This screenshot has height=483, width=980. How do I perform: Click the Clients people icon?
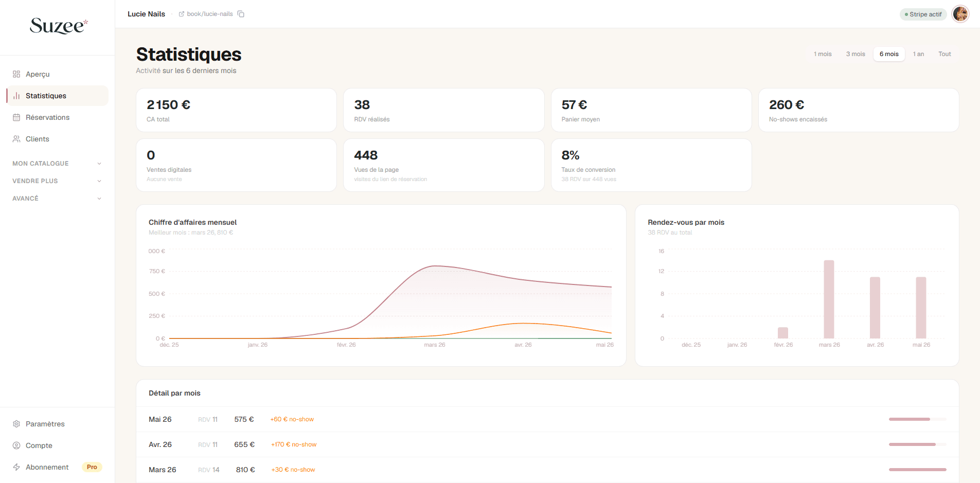point(16,139)
